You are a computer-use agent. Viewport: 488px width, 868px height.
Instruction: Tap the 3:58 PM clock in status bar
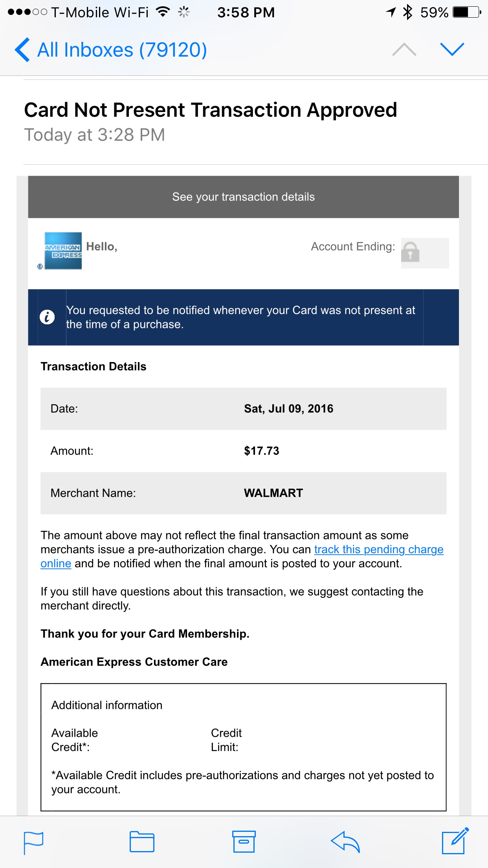[246, 12]
